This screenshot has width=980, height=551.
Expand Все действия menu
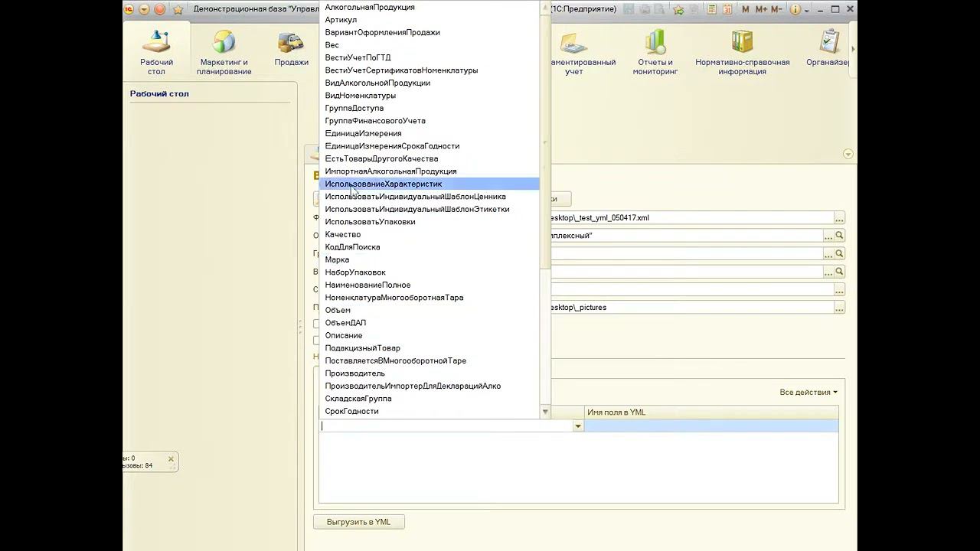pos(808,392)
